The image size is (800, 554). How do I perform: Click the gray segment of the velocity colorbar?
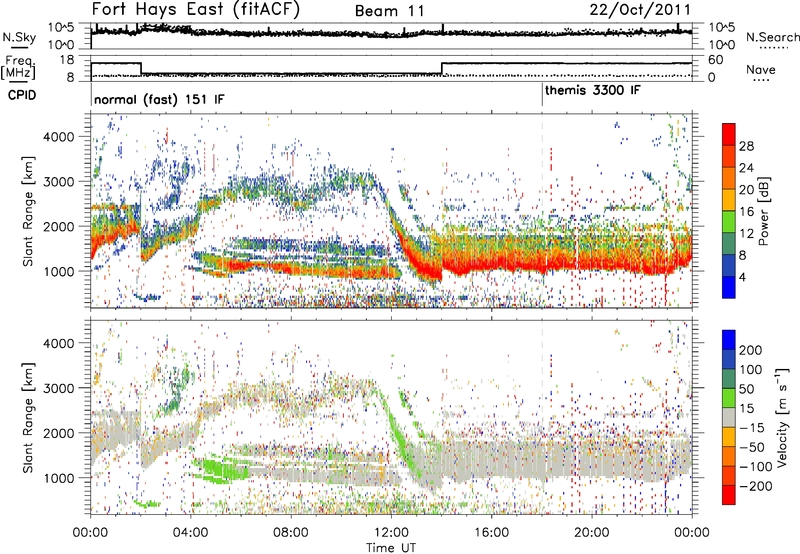click(x=729, y=418)
